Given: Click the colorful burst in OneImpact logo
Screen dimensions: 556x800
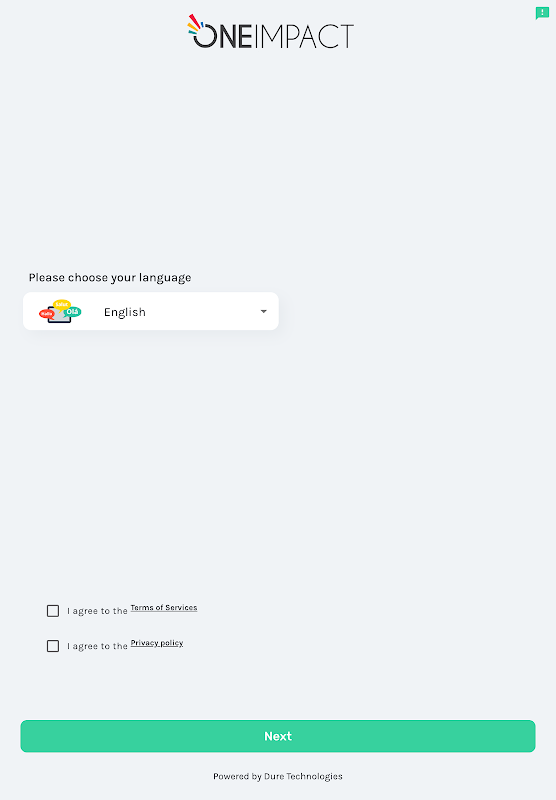Looking at the screenshot, I should pyautogui.click(x=195, y=24).
